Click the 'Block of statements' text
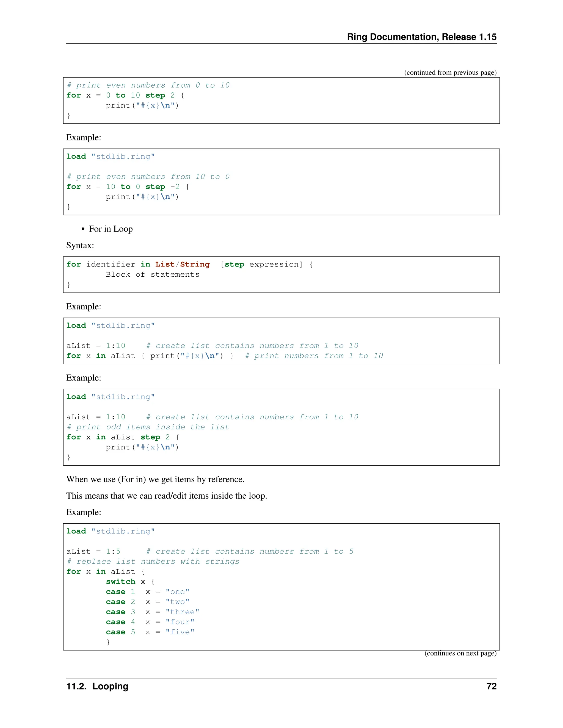The width and height of the screenshot is (563, 728). tap(152, 274)
